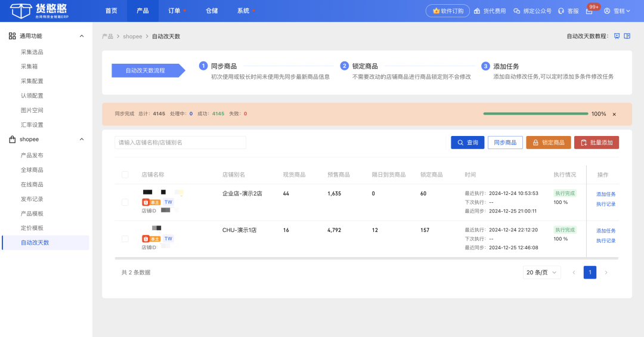Select 汇率设置 in sidebar
Viewport: 644px width, 337px height.
click(x=32, y=125)
